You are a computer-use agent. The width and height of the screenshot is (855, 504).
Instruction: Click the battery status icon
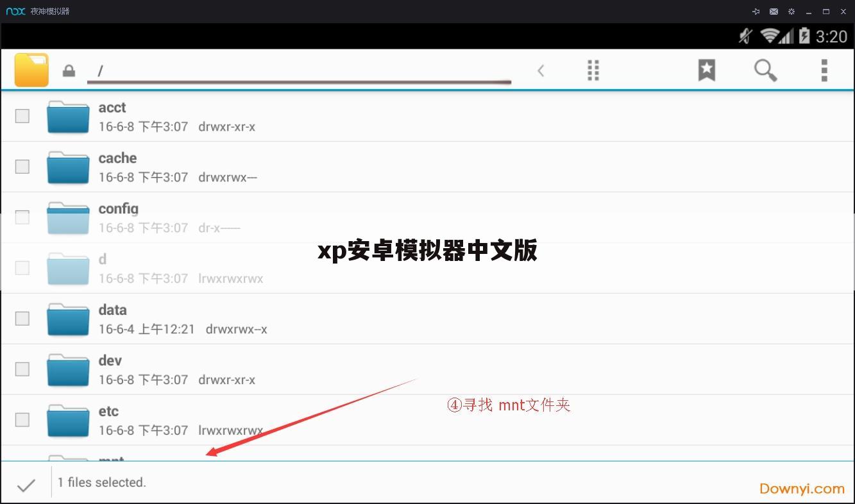(804, 36)
